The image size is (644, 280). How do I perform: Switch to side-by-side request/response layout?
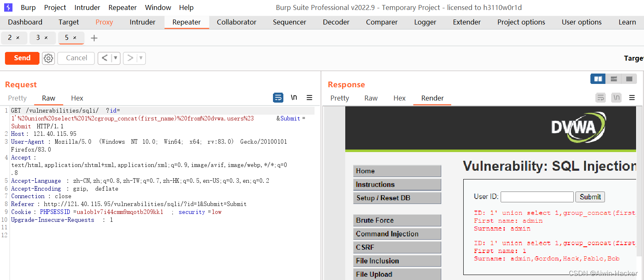598,79
